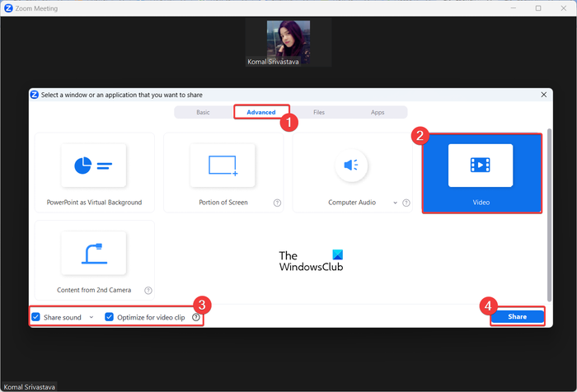This screenshot has height=392, width=577.
Task: Toggle Optimize for video clip checkbox
Action: pyautogui.click(x=109, y=317)
